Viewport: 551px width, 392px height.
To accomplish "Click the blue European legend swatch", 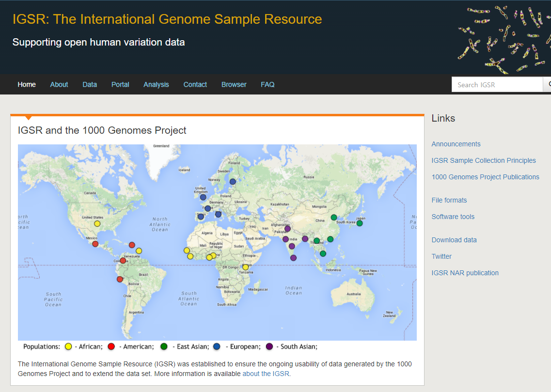I will (x=217, y=346).
